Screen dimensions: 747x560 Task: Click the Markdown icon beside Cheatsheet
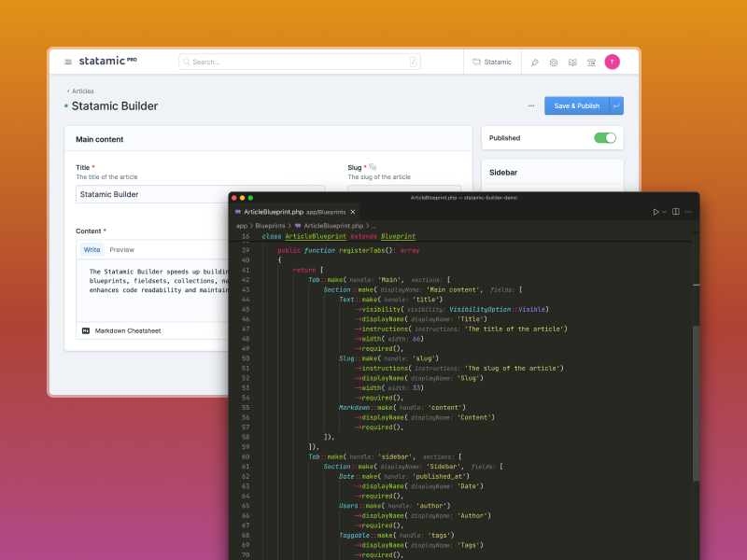pyautogui.click(x=86, y=330)
